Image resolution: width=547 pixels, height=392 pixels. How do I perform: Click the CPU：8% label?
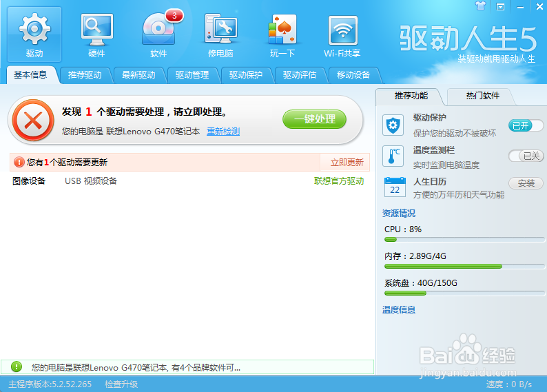[x=403, y=229]
